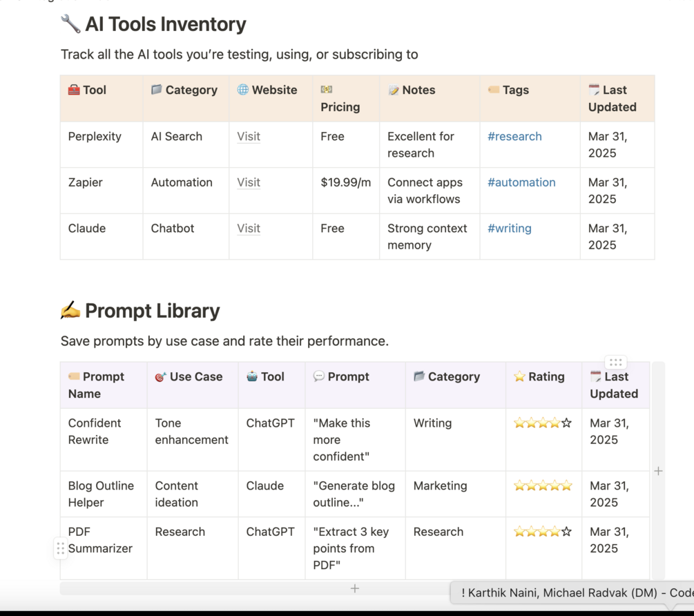Click the writing hand icon beside Prompt Library
This screenshot has width=694, height=616.
[70, 311]
